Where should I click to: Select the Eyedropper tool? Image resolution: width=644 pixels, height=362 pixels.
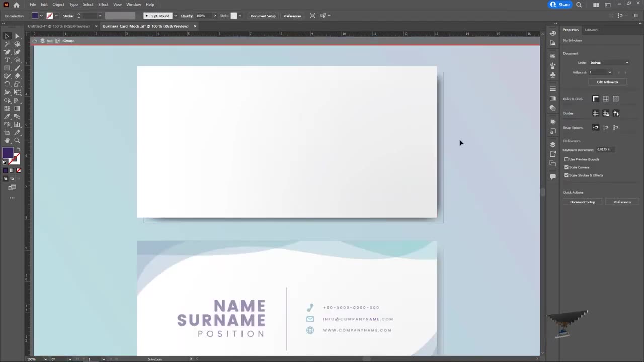[x=7, y=117]
